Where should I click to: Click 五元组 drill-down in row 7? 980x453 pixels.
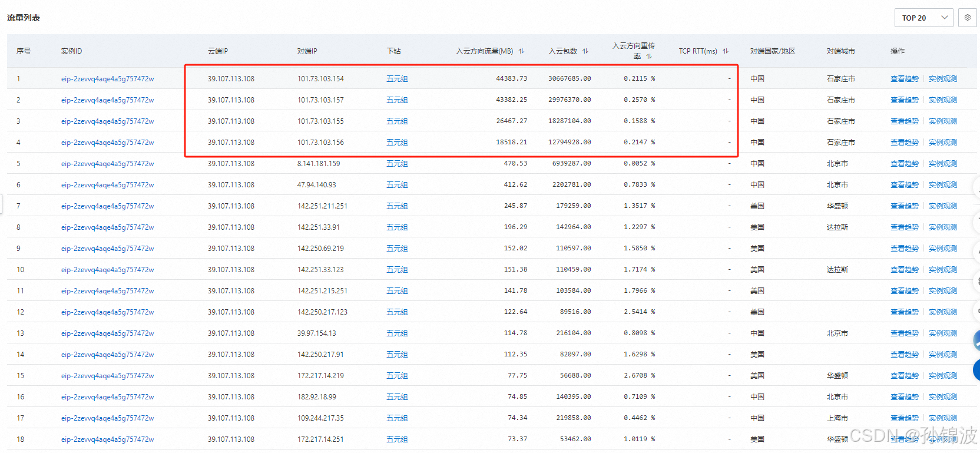coord(397,206)
